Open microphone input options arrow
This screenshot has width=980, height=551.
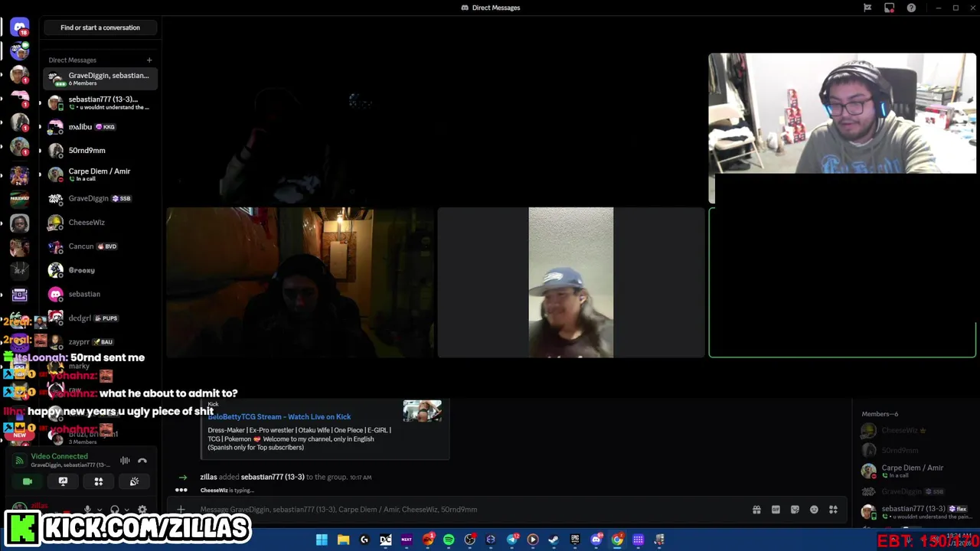pyautogui.click(x=100, y=510)
